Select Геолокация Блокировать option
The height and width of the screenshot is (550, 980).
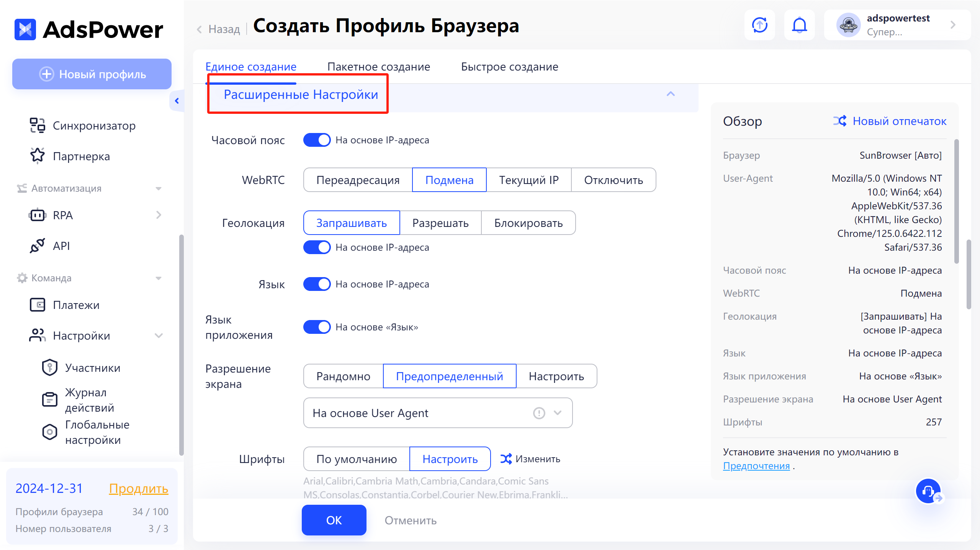tap(528, 223)
